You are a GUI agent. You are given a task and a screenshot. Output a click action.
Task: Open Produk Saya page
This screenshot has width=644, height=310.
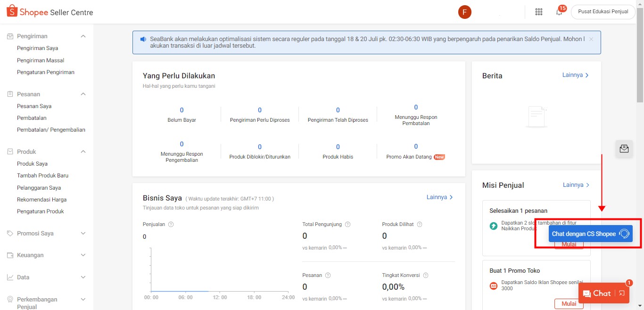coord(33,164)
